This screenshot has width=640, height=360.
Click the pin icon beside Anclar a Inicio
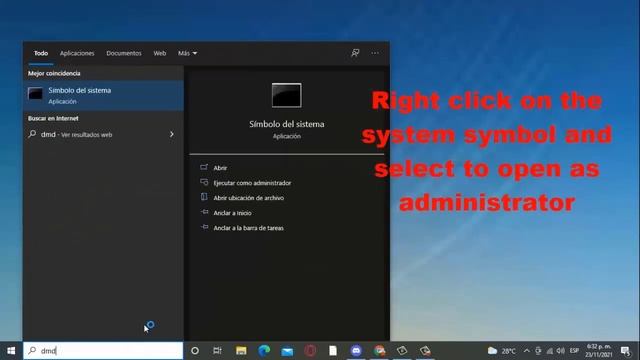click(x=204, y=212)
